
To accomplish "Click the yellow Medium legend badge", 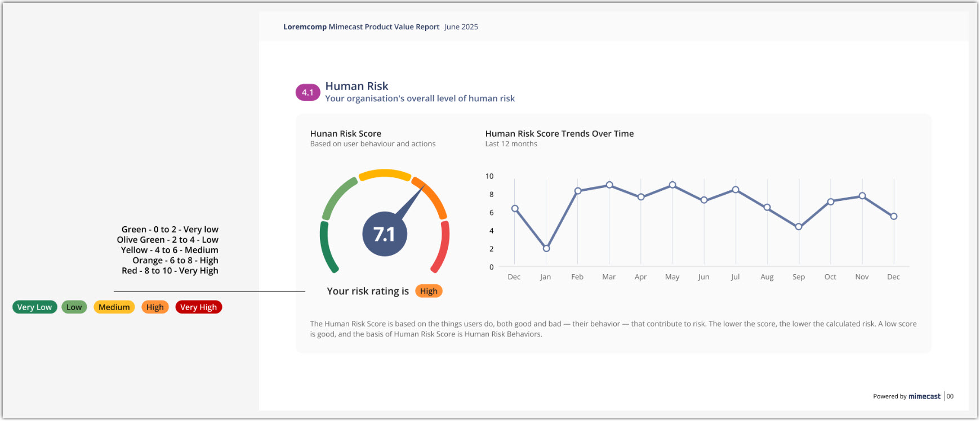I will click(114, 307).
